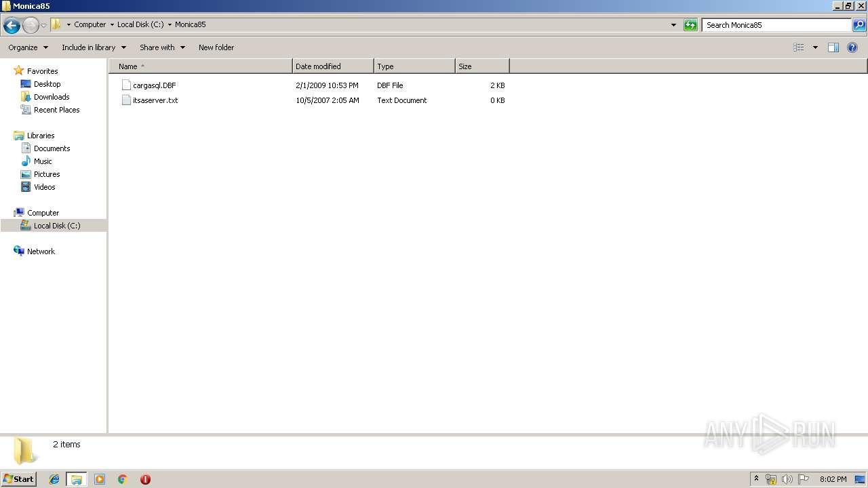Screen dimensions: 868x488
Task: Open the Organize menu
Action: pos(28,47)
